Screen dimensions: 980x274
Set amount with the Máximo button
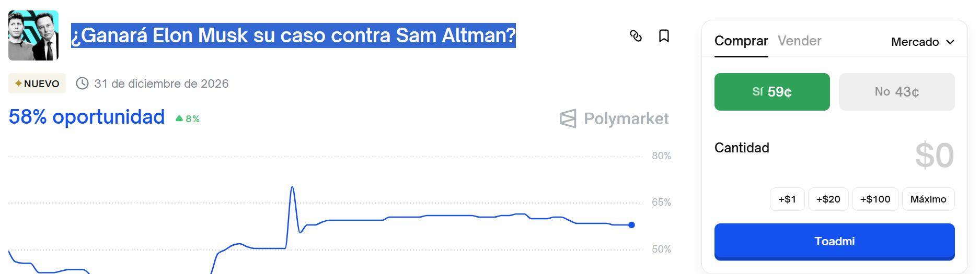coord(928,199)
